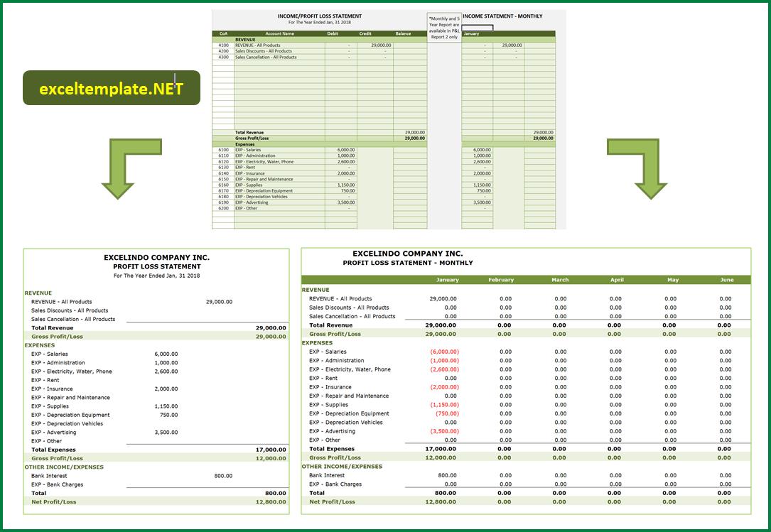
Task: Click the note about Monthly and 5 Year Report
Action: pos(445,28)
